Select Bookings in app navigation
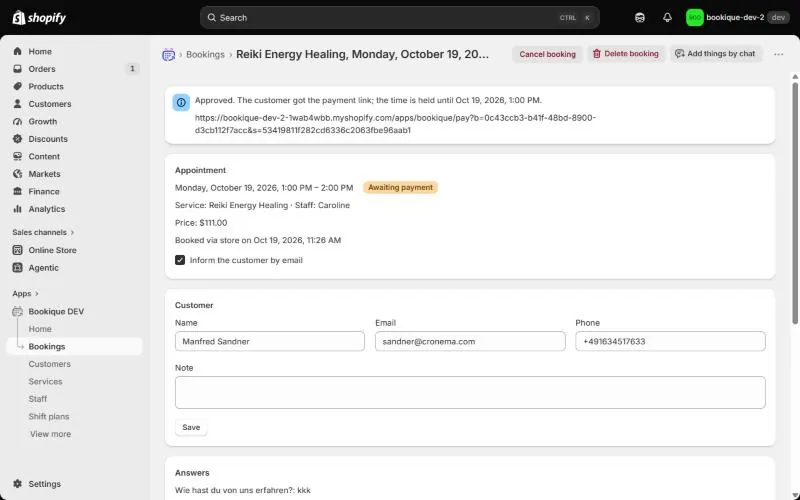Viewport: 800px width, 500px height. point(74,346)
